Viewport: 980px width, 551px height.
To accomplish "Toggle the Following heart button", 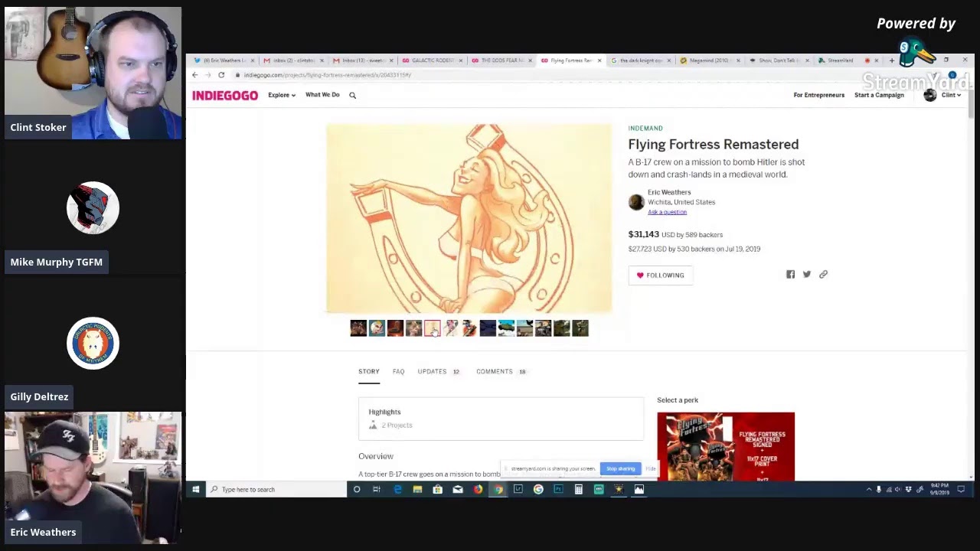I will pos(660,275).
